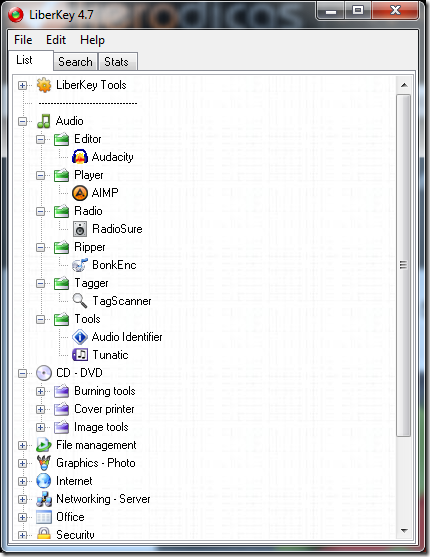Click the BonkEnc ripper icon
This screenshot has width=430, height=557.
[80, 265]
